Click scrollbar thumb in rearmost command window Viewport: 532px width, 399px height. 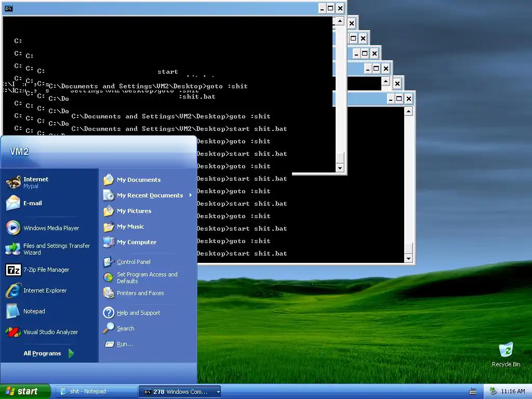(408, 248)
